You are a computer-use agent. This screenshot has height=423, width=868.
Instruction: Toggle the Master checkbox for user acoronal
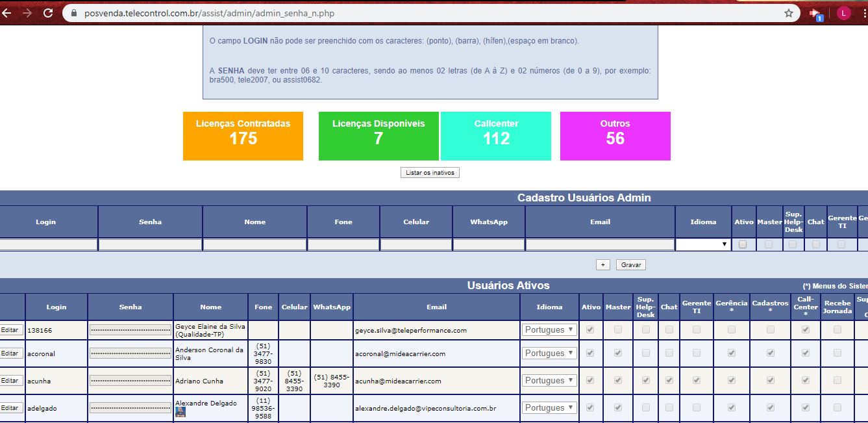tap(618, 353)
